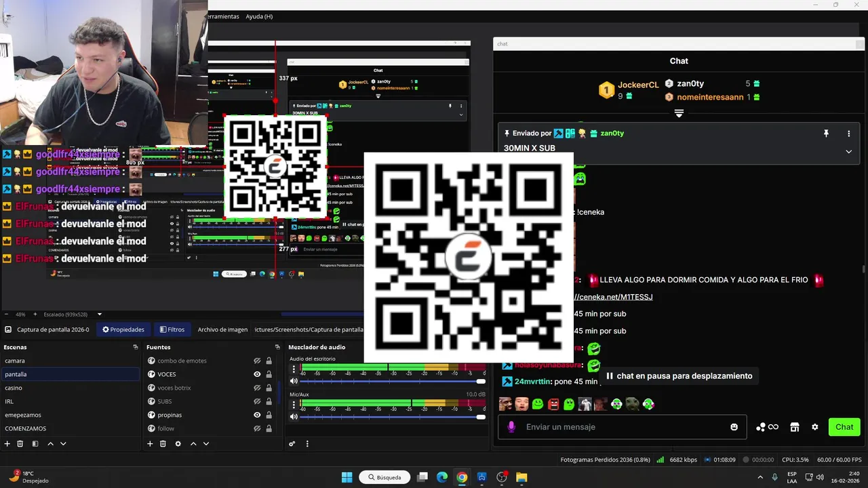Unlock the propinas source

(269, 415)
